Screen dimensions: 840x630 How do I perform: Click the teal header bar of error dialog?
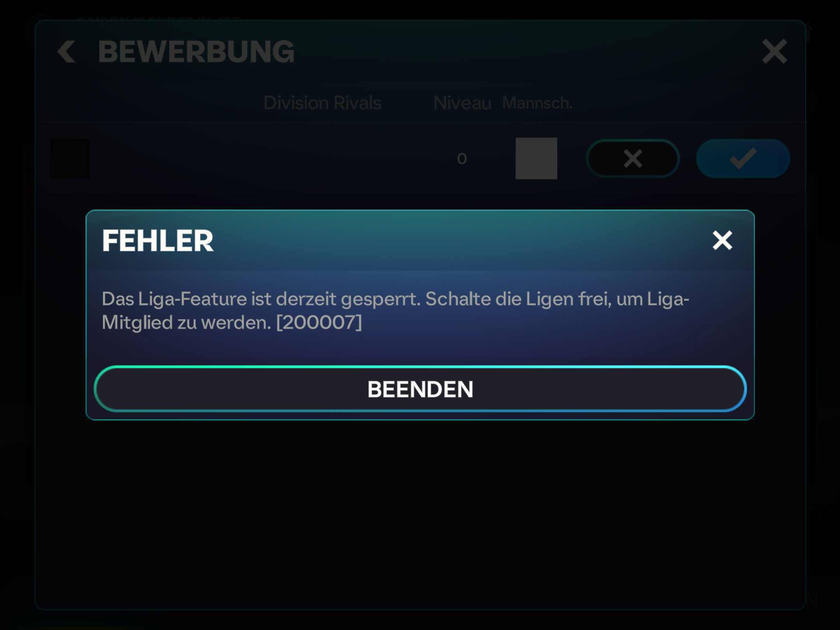click(x=420, y=240)
